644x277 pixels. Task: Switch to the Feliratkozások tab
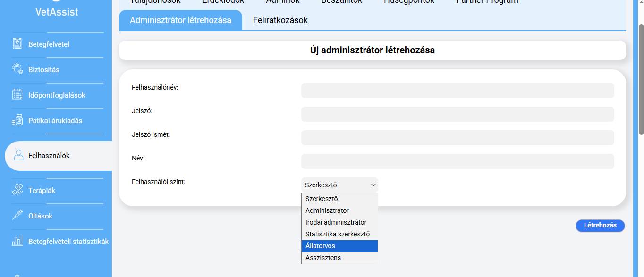point(280,20)
